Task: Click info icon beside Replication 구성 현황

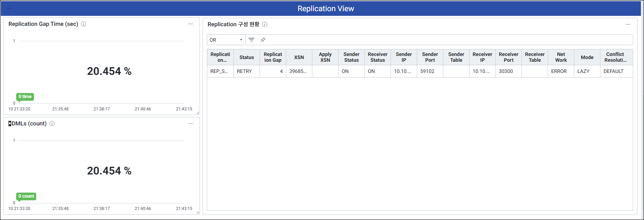Action: tap(265, 24)
